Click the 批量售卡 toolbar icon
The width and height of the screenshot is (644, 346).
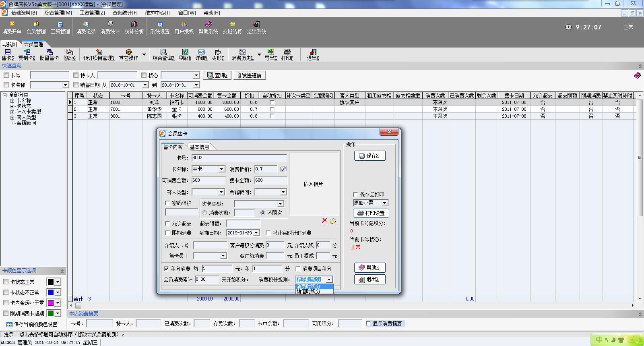pos(49,55)
